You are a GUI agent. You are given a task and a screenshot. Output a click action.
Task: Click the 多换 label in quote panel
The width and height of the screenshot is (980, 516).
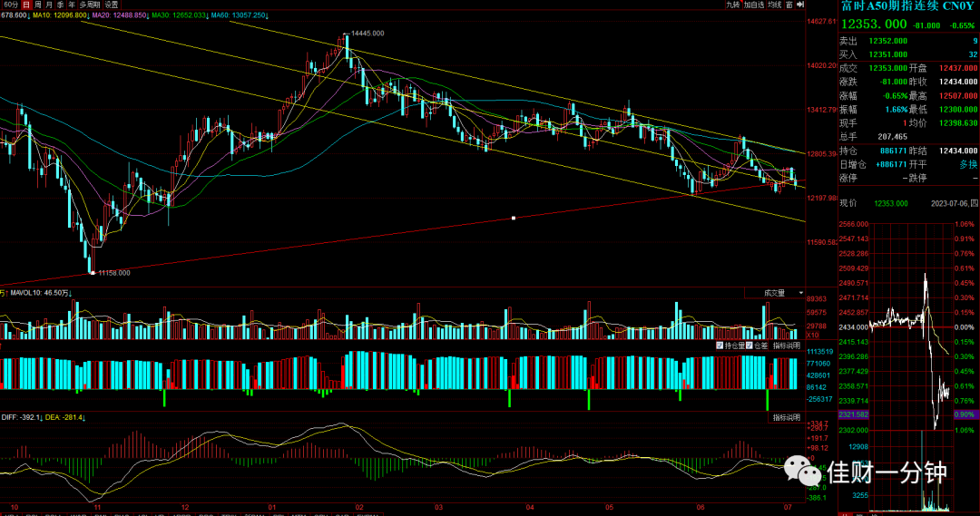[x=968, y=164]
